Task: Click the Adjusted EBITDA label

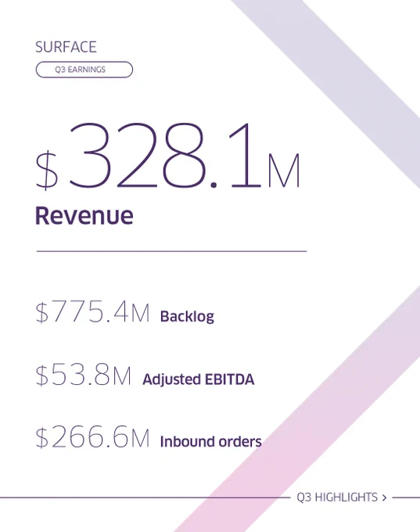Action: click(199, 379)
